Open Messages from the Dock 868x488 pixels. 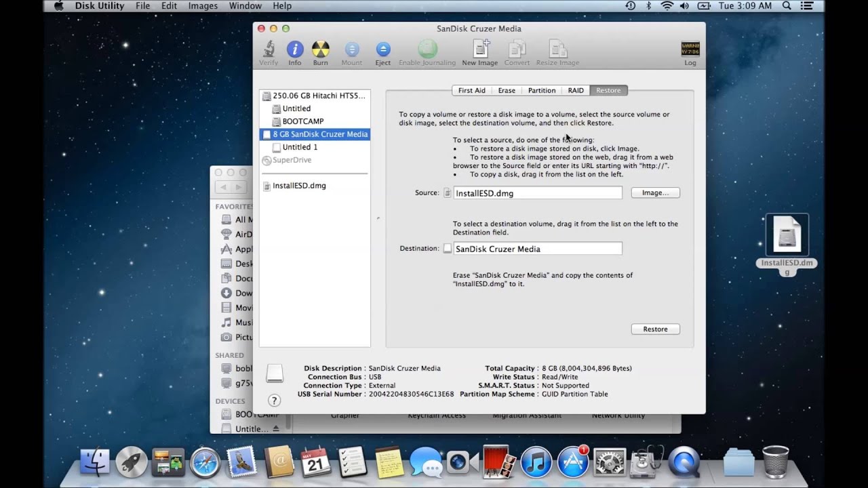pos(426,464)
